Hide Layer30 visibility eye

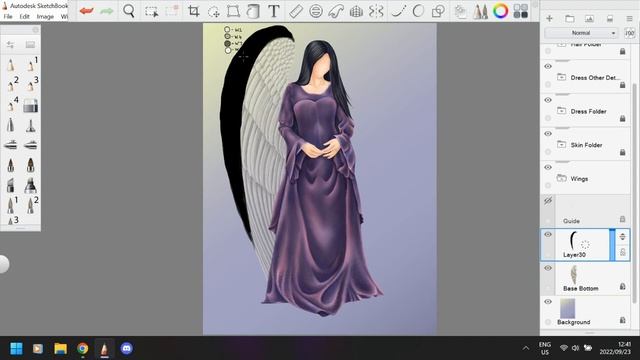548,235
